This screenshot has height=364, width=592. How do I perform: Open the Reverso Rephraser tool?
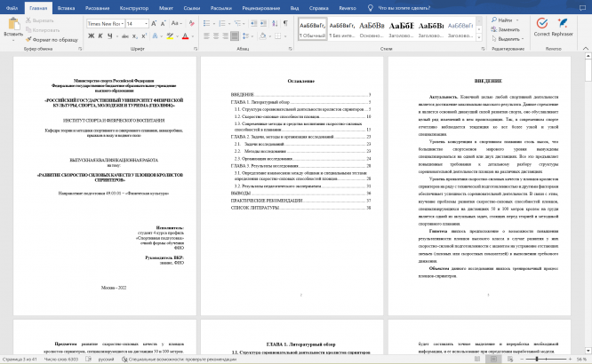click(x=562, y=28)
